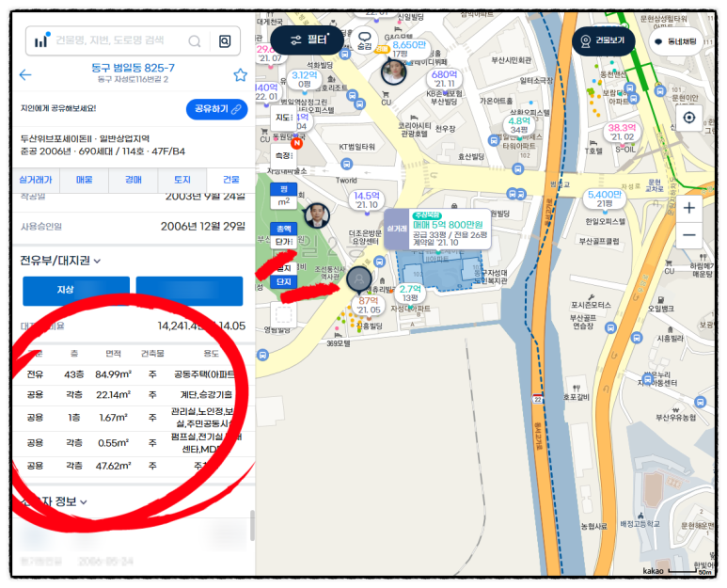Open the man portrait marker in the park
Image resolution: width=727 pixels, height=588 pixels.
click(x=317, y=215)
